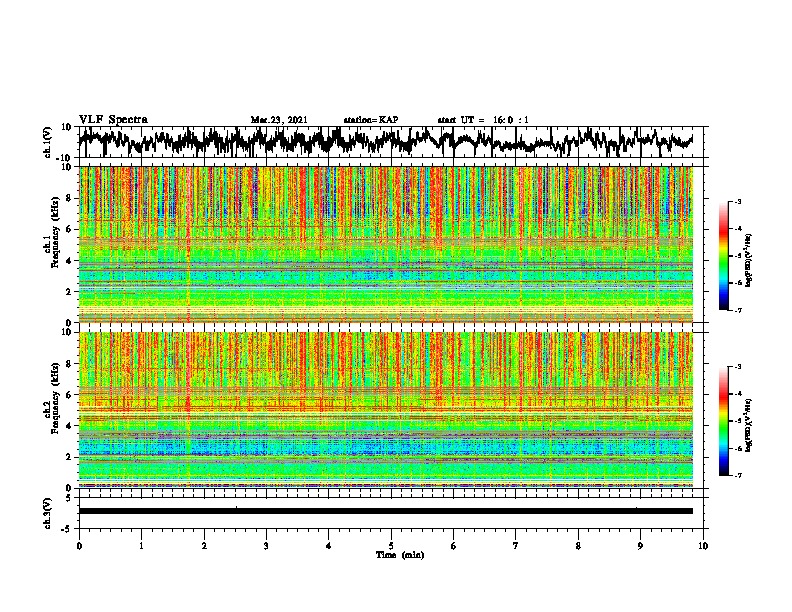
Task: Select the date text 'Mar.23, 2021'
Action: pos(279,120)
